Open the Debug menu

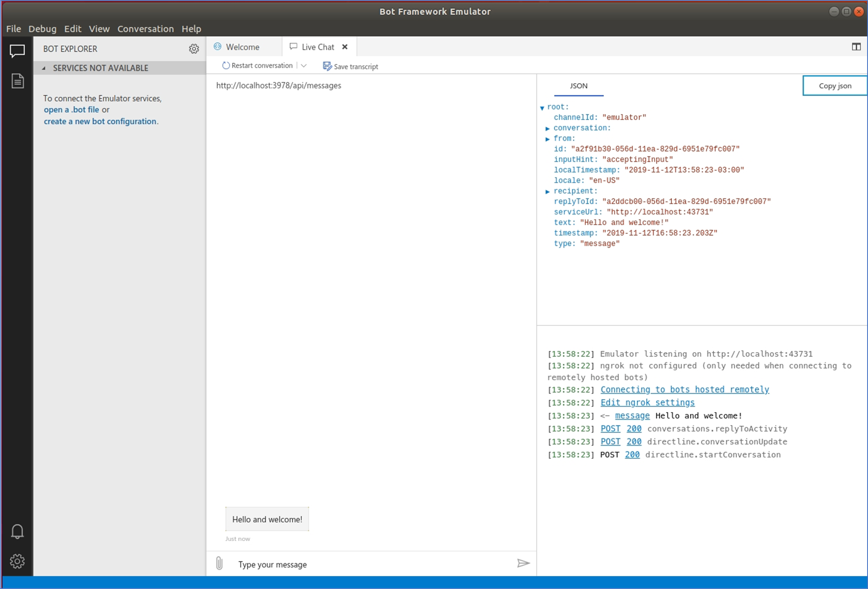42,29
